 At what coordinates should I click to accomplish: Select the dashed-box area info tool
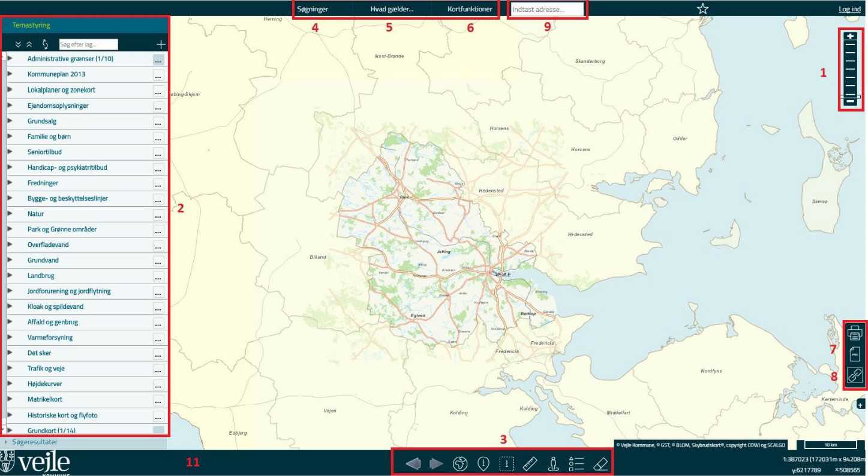(x=507, y=464)
